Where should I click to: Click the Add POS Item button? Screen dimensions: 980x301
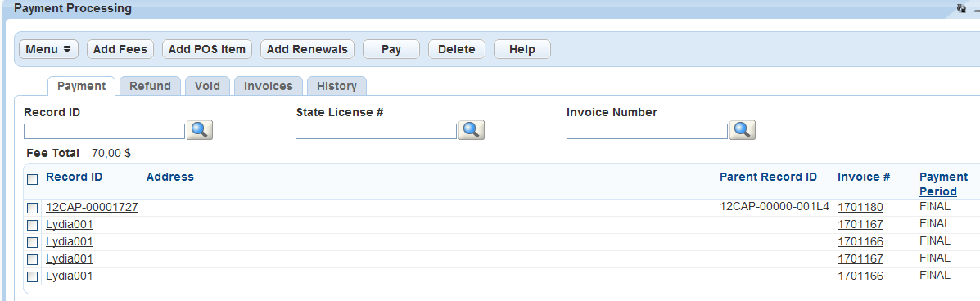pos(207,49)
